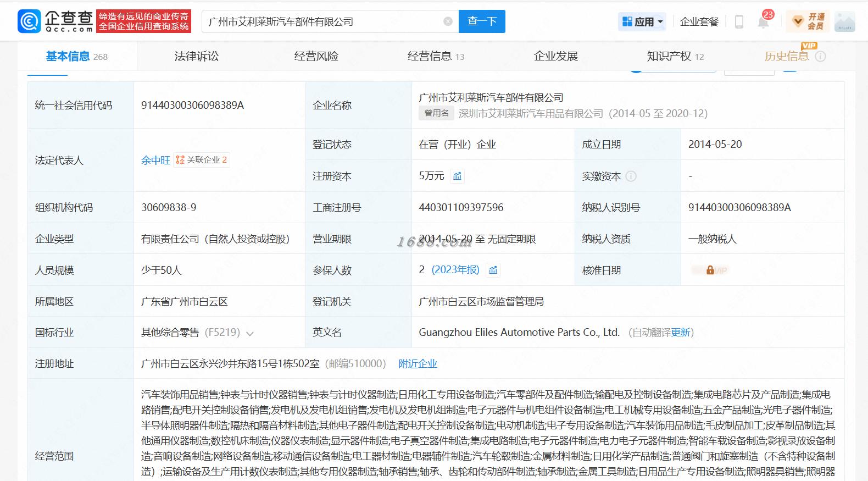868x481 pixels.
Task: Click the info icon beside 实缴资本
Action: point(631,176)
